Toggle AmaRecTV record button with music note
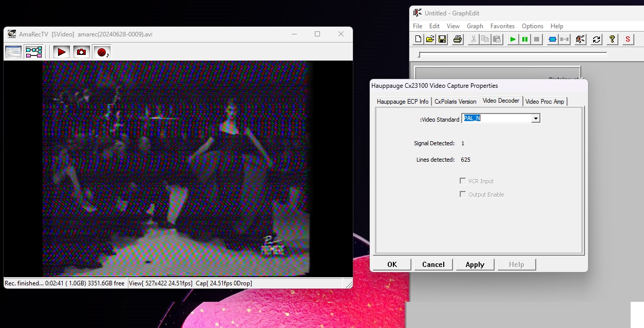 click(x=102, y=51)
